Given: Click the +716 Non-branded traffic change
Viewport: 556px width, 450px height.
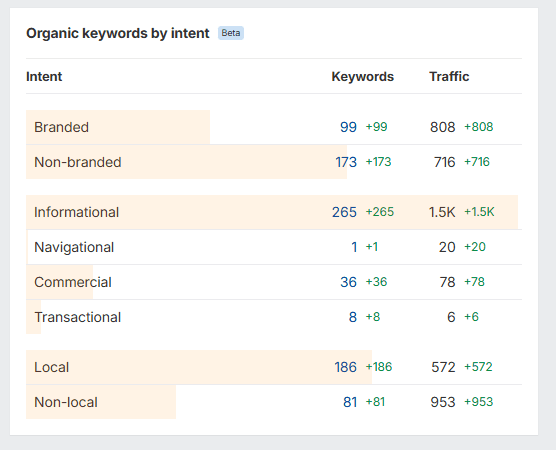Looking at the screenshot, I should (477, 162).
